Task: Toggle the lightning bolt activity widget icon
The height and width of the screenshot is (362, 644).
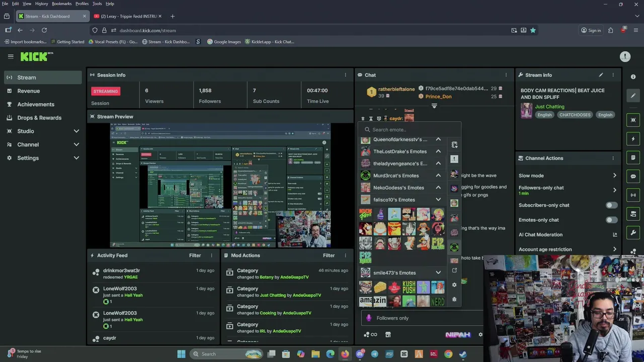Action: 633,139
